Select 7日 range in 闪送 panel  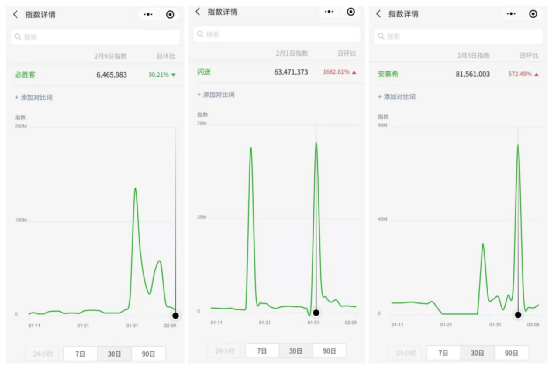point(262,351)
